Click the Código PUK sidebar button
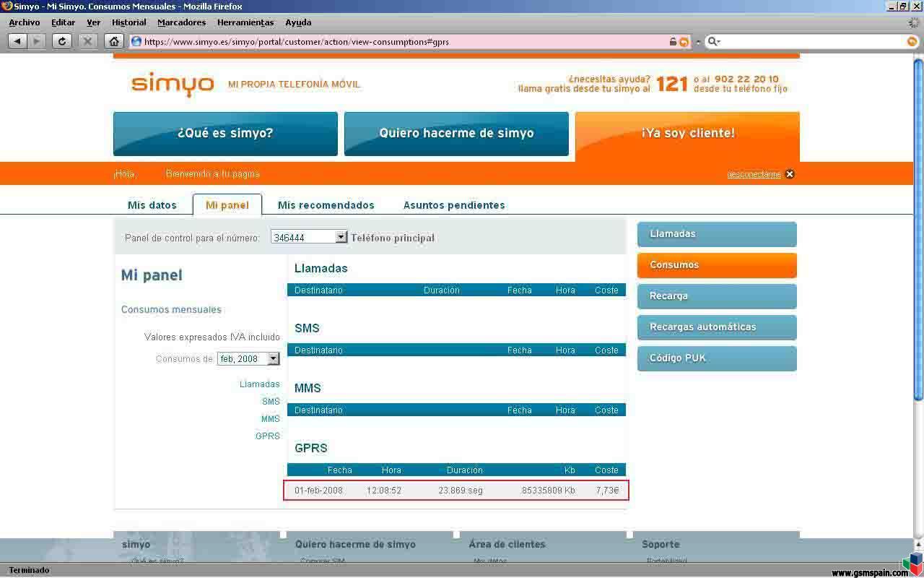Screen dimensions: 924x578 pyautogui.click(x=717, y=358)
